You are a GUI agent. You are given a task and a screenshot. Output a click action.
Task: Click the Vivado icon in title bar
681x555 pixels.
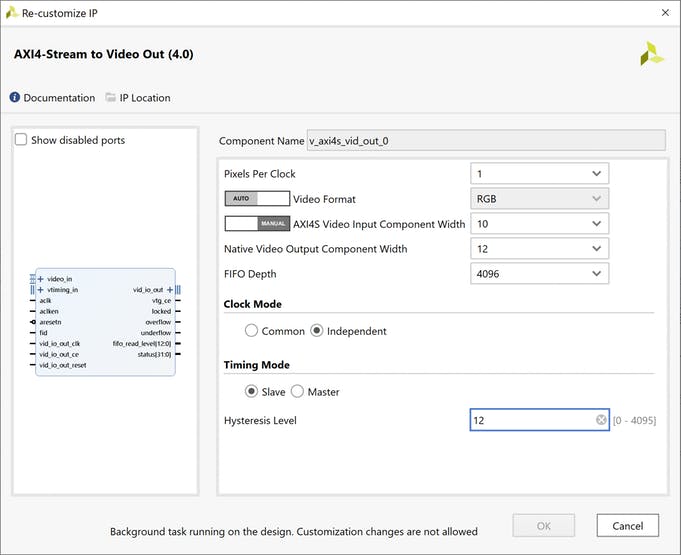(x=11, y=12)
